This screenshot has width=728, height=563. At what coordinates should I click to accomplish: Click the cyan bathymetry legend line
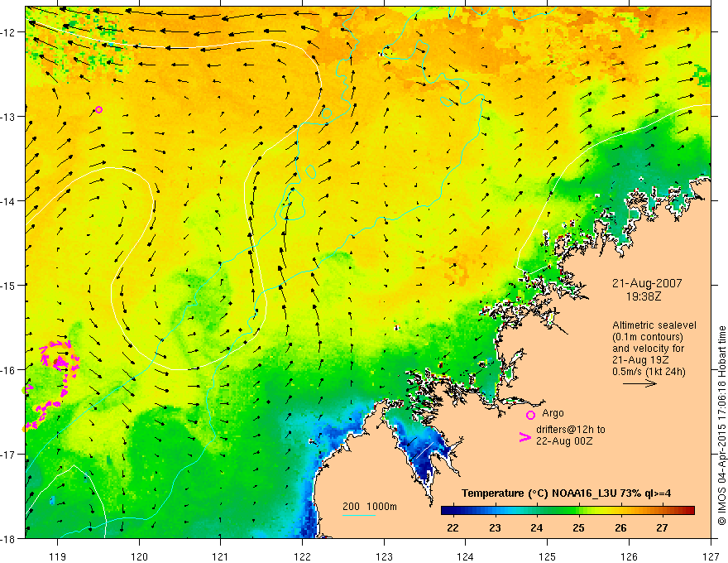359,515
